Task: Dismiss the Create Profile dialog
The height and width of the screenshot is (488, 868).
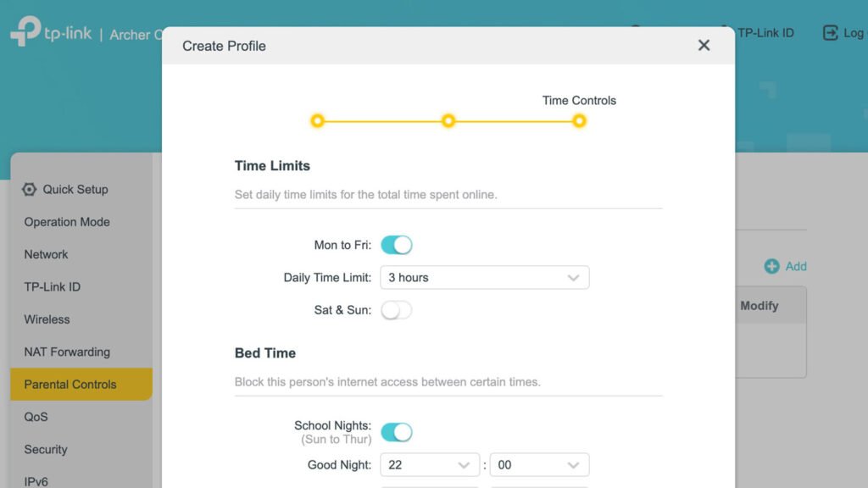Action: tap(704, 45)
